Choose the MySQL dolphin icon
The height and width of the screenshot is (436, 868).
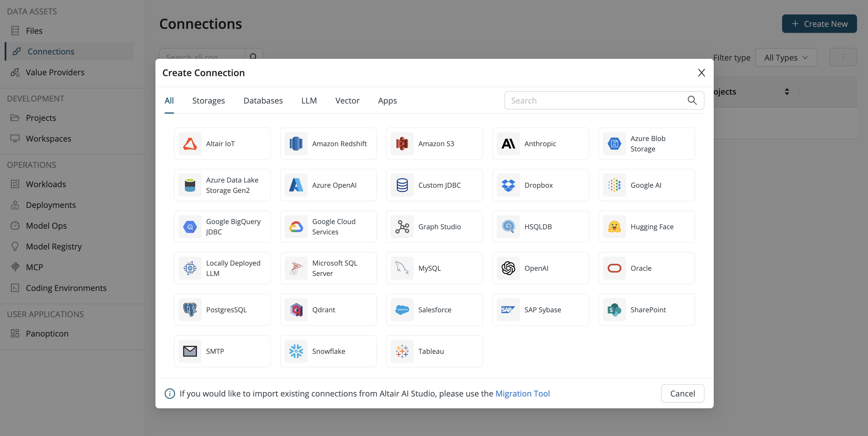tap(402, 268)
